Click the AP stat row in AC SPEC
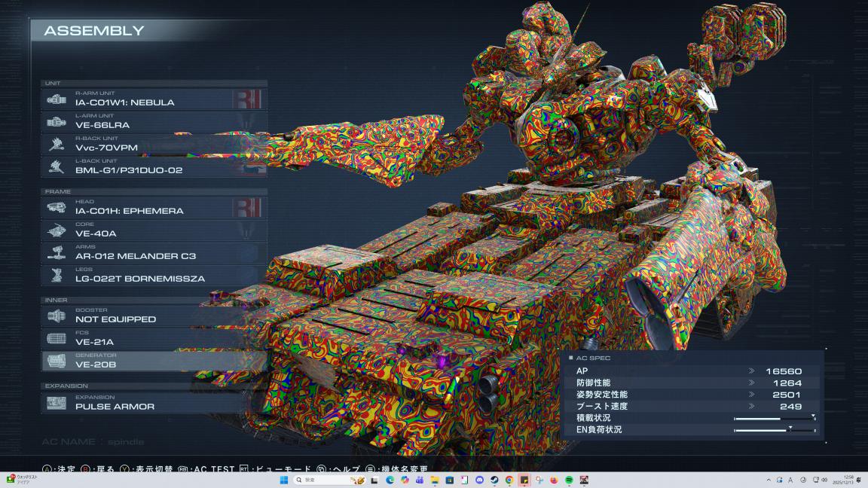 pyautogui.click(x=693, y=371)
